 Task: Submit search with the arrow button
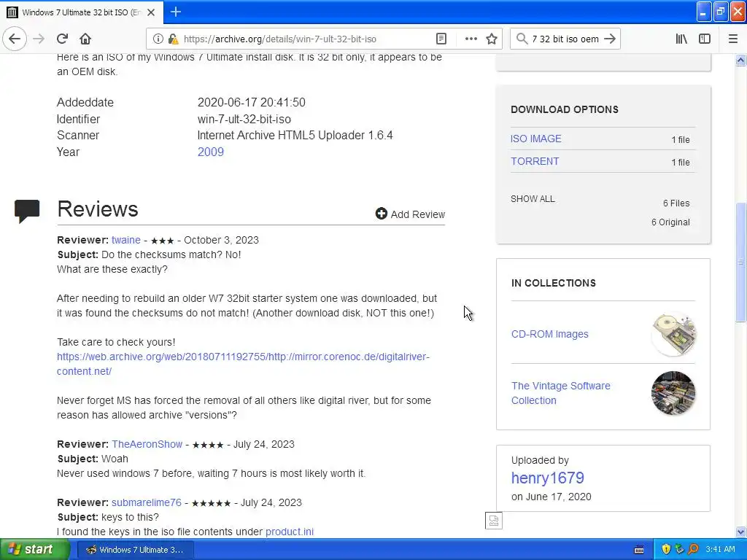click(x=610, y=39)
